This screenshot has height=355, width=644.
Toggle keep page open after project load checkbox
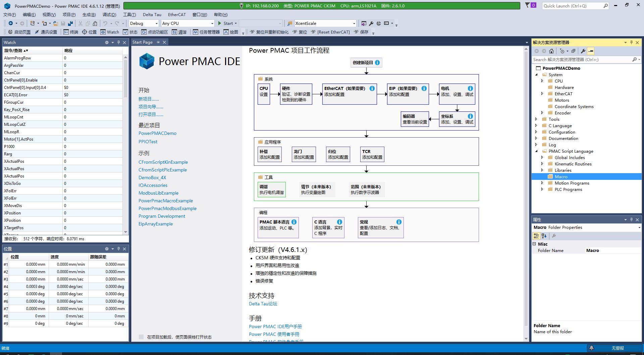pyautogui.click(x=141, y=337)
